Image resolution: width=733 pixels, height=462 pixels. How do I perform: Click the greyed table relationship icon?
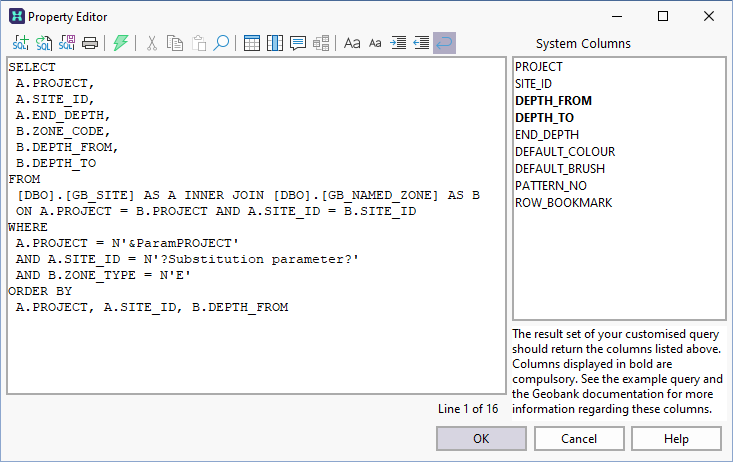click(321, 43)
